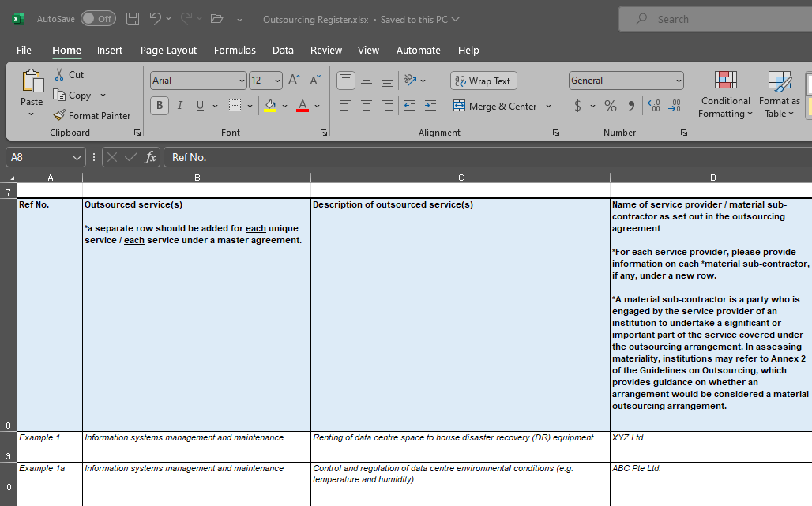Screen dimensions: 812x506
Task: Open Clipboard pane launcher
Action: pos(137,133)
